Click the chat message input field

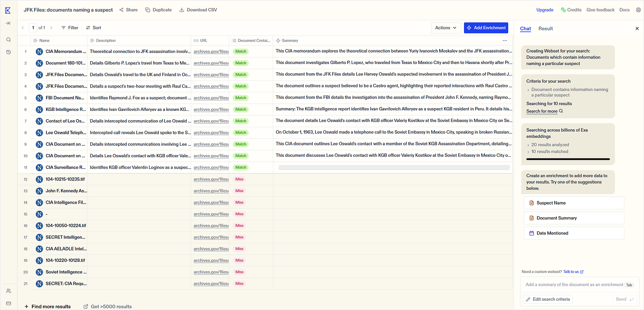click(x=579, y=285)
